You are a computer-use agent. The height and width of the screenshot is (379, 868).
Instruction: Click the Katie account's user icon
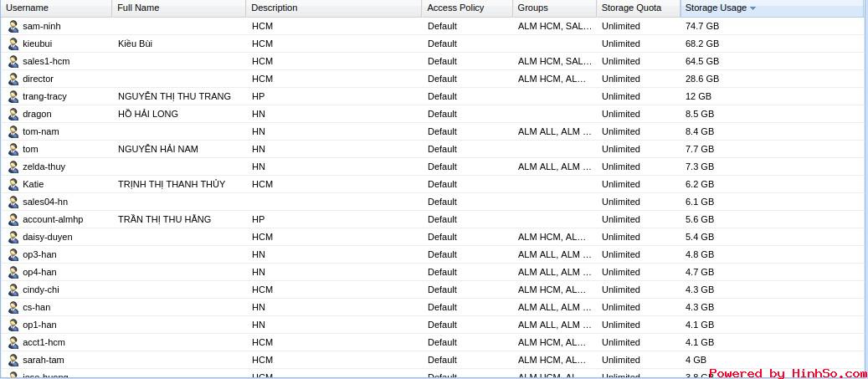point(13,184)
